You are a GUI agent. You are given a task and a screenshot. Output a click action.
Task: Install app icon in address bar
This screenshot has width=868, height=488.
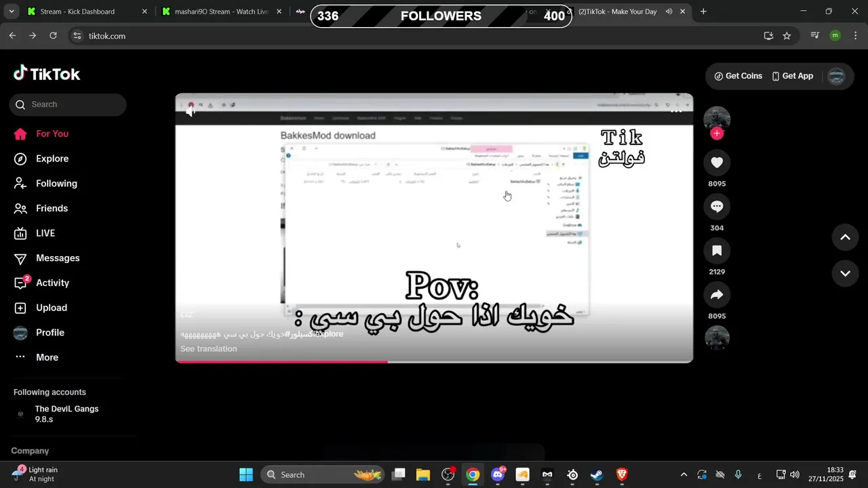click(x=768, y=36)
